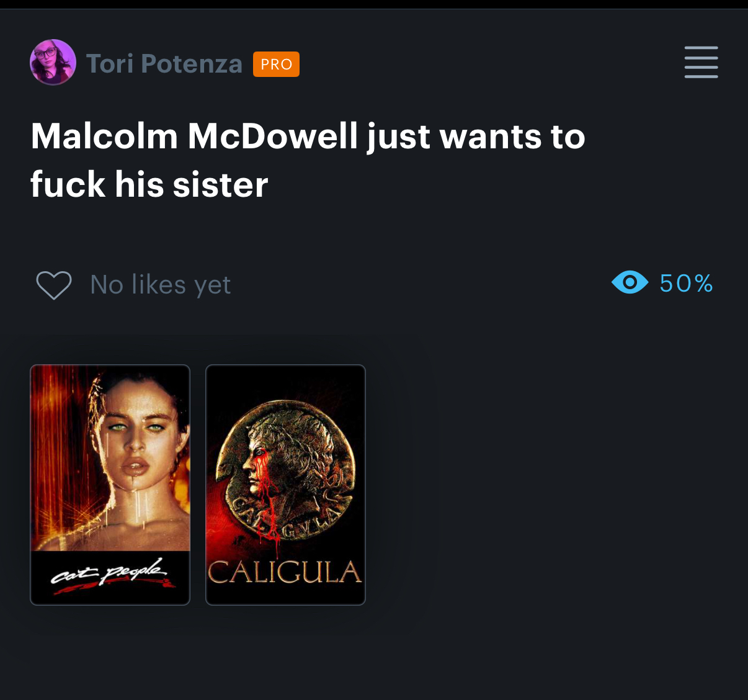The image size is (748, 700).
Task: Like the list with the heart icon
Action: pyautogui.click(x=54, y=285)
